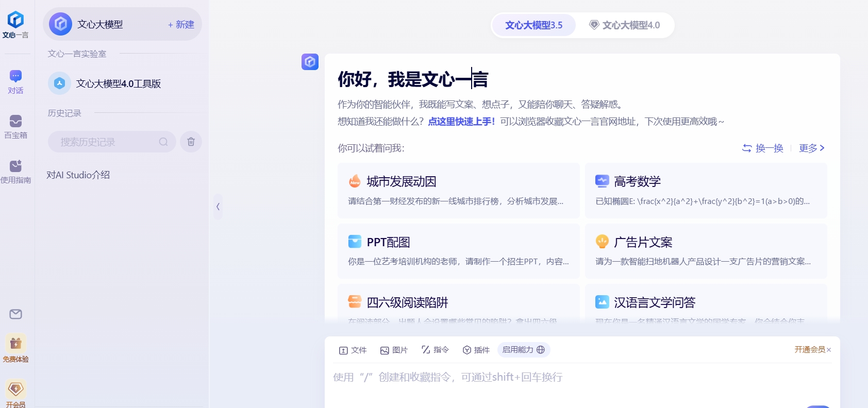Toggle the 启用能力 switch
The height and width of the screenshot is (408, 868).
(524, 350)
